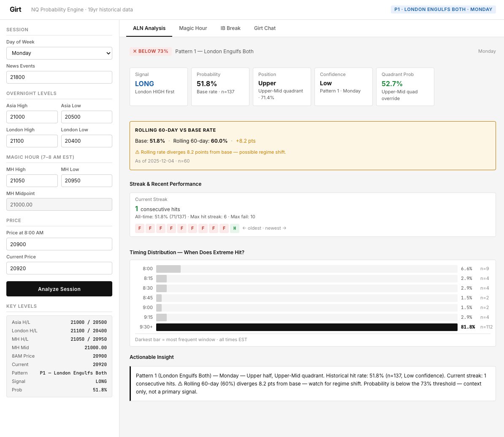The width and height of the screenshot is (504, 437).
Task: Click the Pattern 1 — London Engulfs Both heading
Action: coord(214,52)
